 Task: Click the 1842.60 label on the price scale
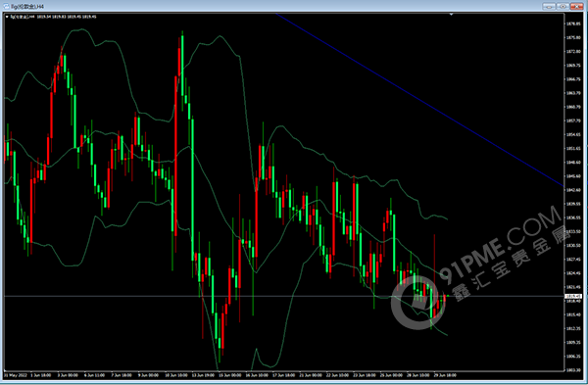[x=573, y=190]
